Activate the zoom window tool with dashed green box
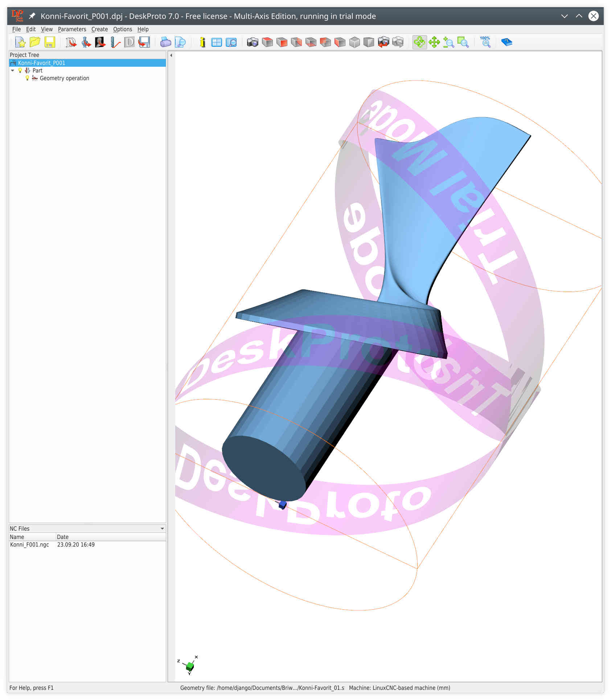Viewport: 611px width, 700px height. (x=463, y=42)
